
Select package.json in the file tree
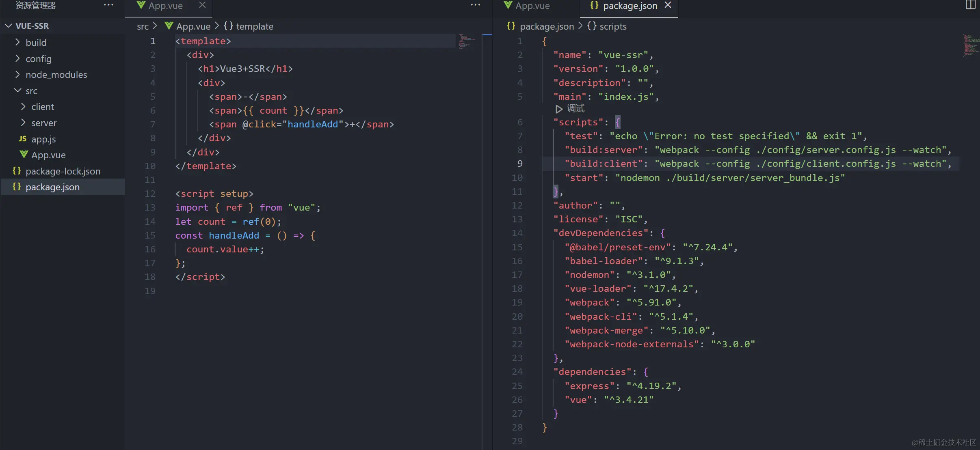pyautogui.click(x=52, y=187)
